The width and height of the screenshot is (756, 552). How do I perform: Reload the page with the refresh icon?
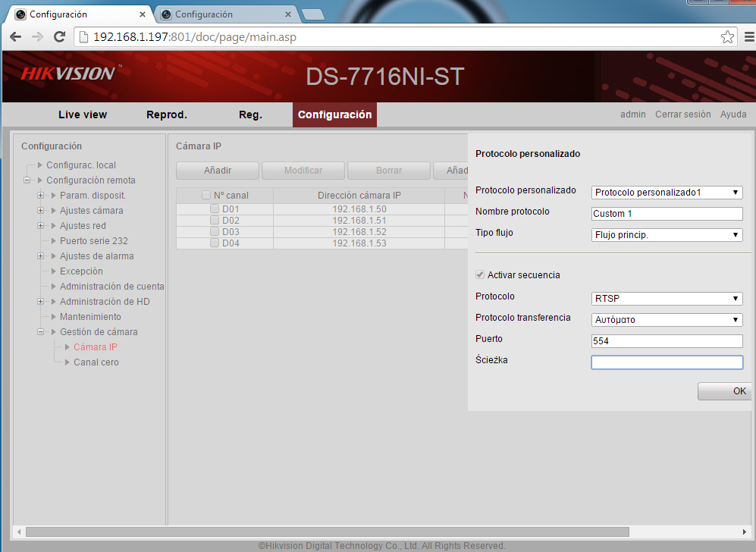59,37
